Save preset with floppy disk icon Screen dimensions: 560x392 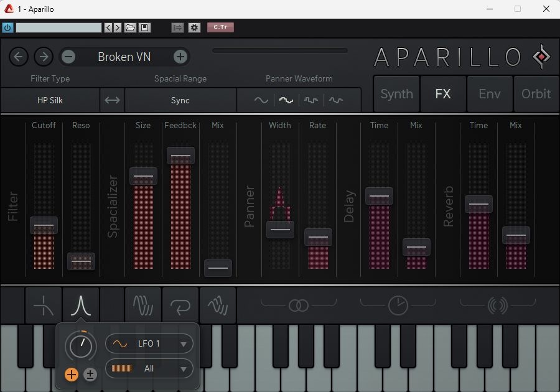144,27
